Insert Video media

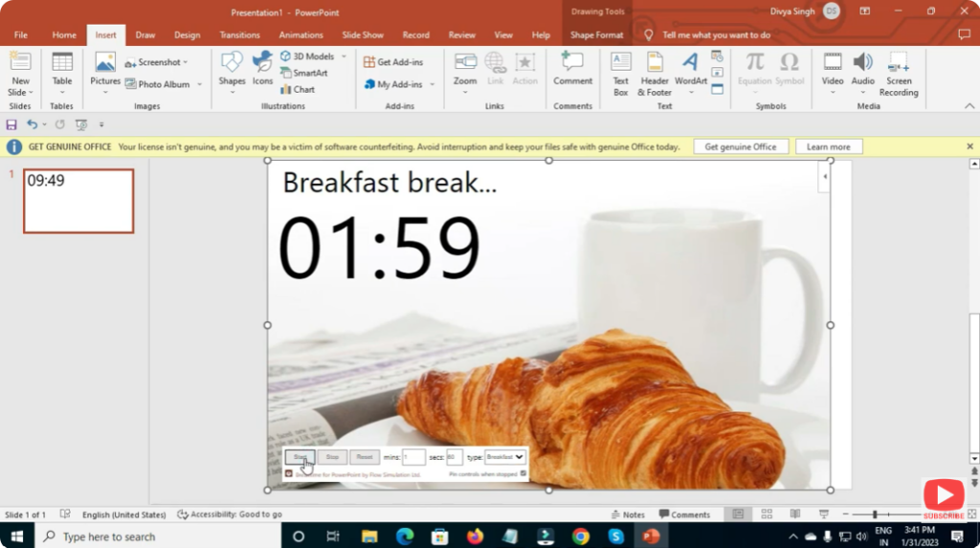[833, 74]
